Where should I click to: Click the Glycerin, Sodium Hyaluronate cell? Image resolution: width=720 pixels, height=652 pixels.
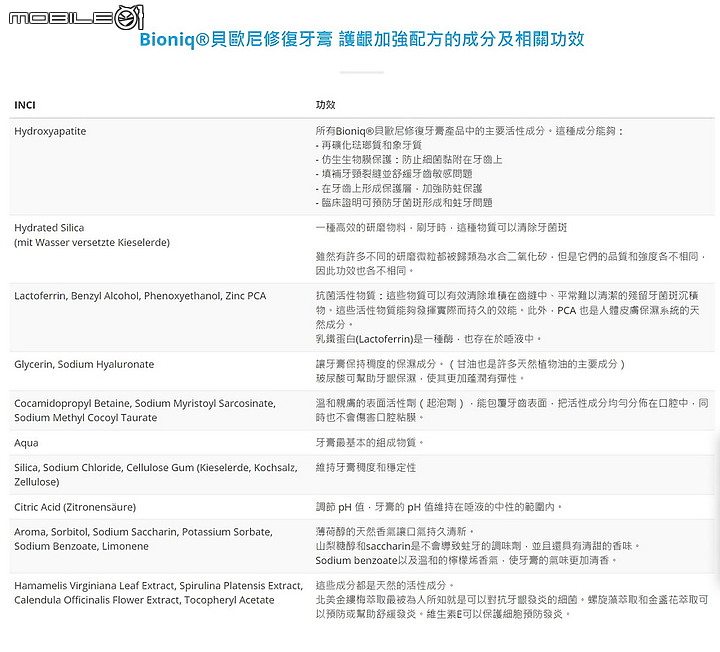pyautogui.click(x=84, y=365)
